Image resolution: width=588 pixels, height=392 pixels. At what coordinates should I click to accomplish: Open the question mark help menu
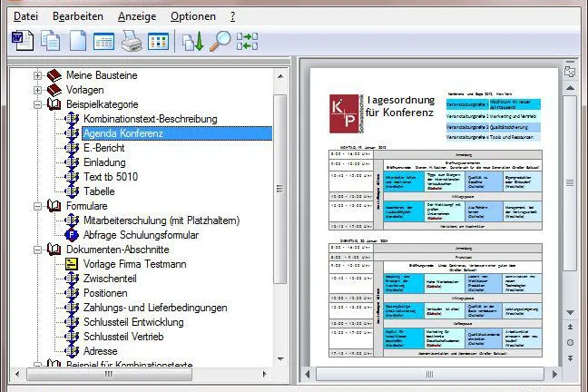[232, 16]
